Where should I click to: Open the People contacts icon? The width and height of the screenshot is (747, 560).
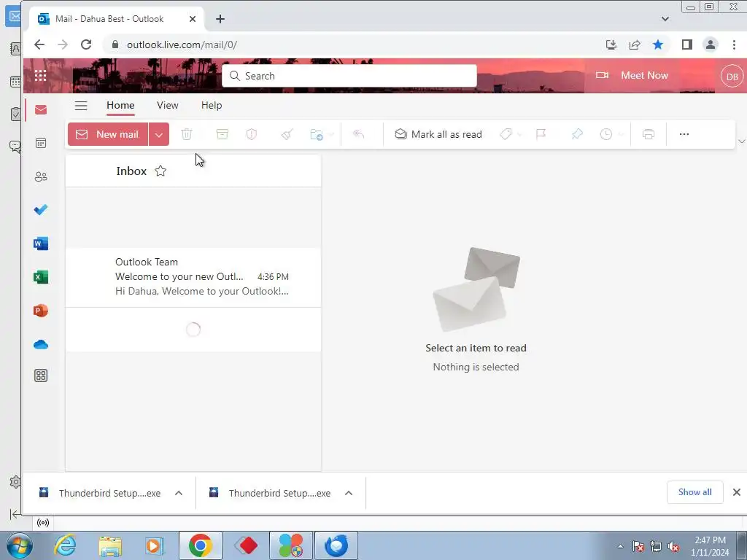coord(41,176)
